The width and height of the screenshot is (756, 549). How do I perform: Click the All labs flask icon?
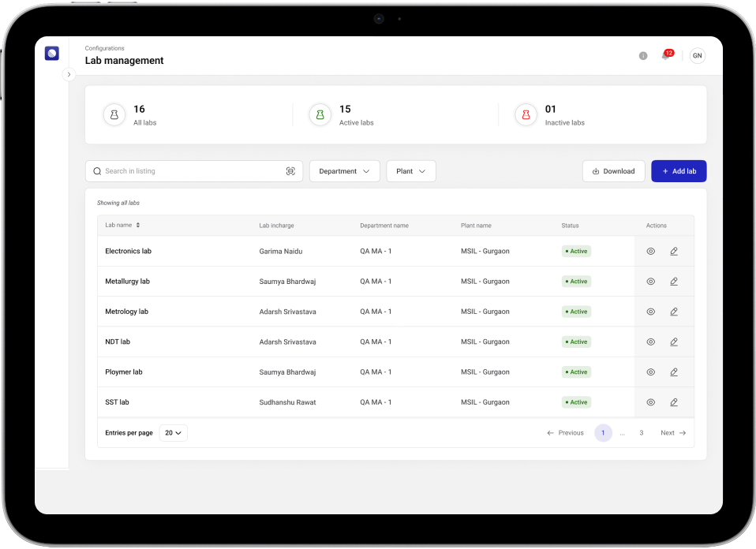pyautogui.click(x=114, y=115)
